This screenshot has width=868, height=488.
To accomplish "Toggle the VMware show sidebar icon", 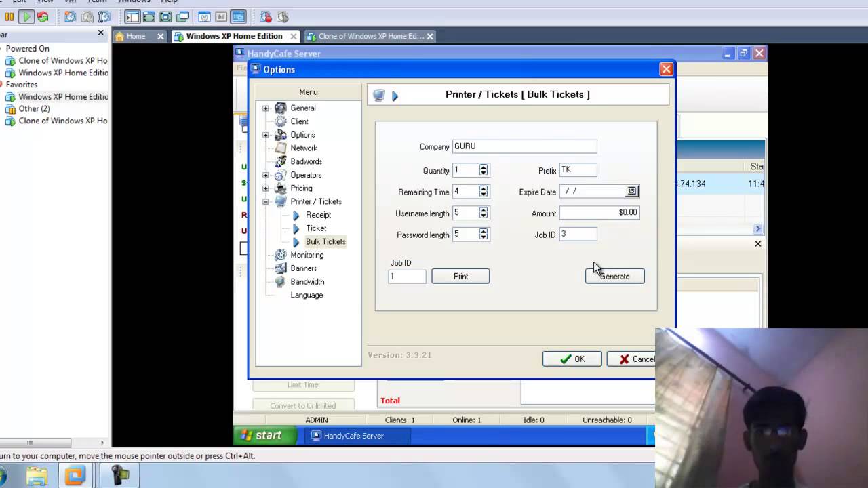I will coord(132,17).
